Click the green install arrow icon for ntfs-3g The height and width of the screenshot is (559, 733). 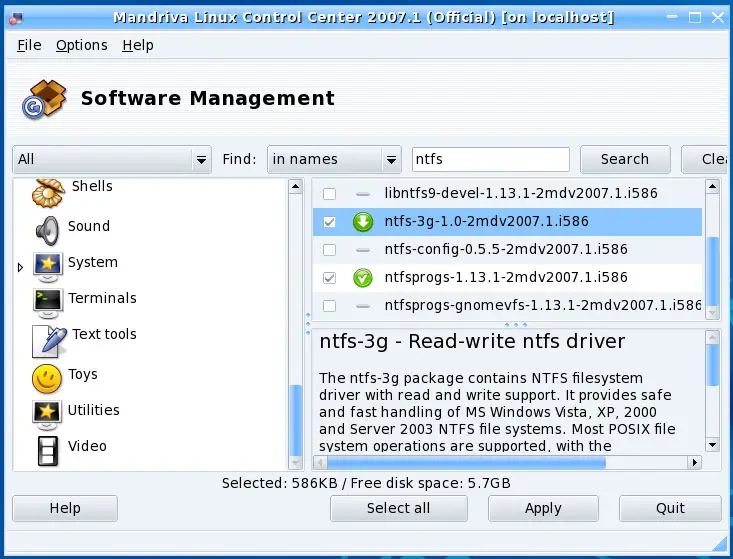click(363, 222)
